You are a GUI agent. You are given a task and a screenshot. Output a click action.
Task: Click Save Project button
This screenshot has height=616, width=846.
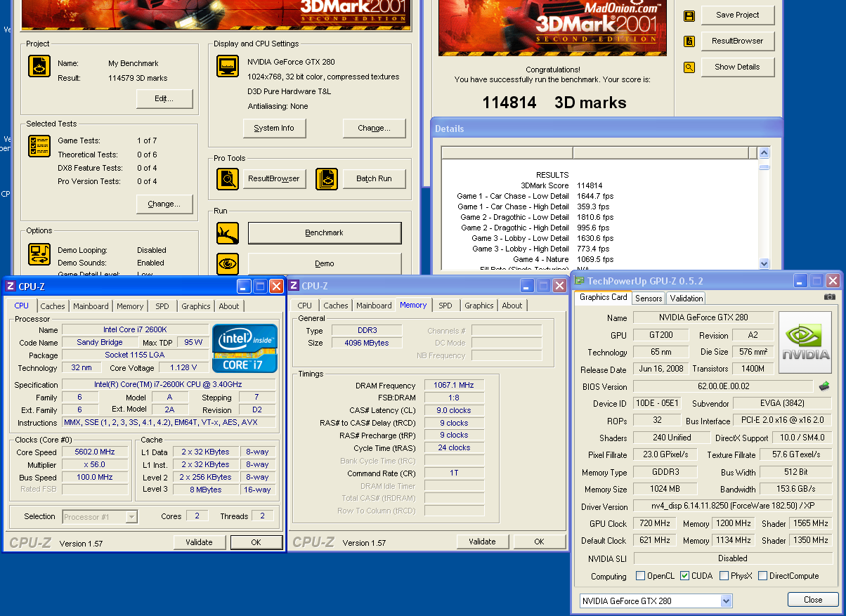[x=737, y=15]
